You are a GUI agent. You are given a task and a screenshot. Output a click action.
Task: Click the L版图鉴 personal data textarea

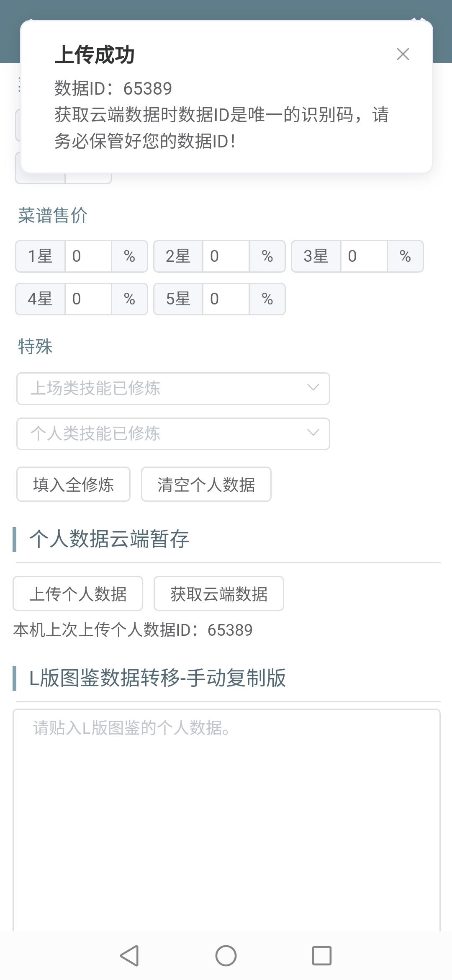point(226,820)
